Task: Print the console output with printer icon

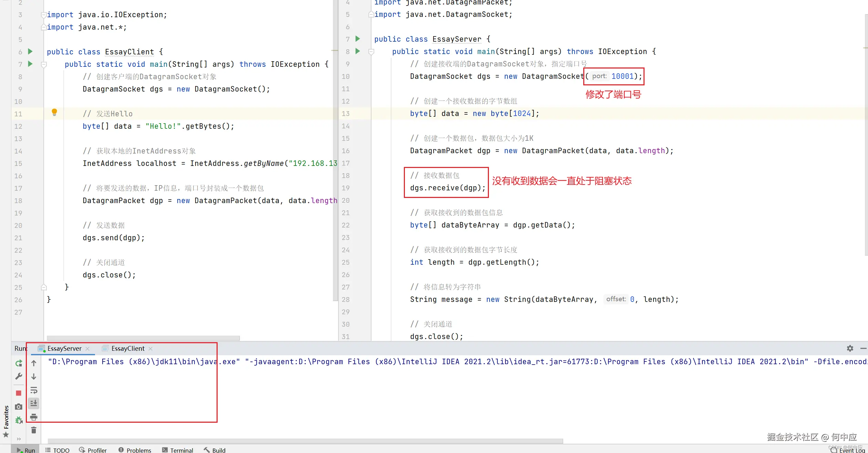Action: point(34,417)
